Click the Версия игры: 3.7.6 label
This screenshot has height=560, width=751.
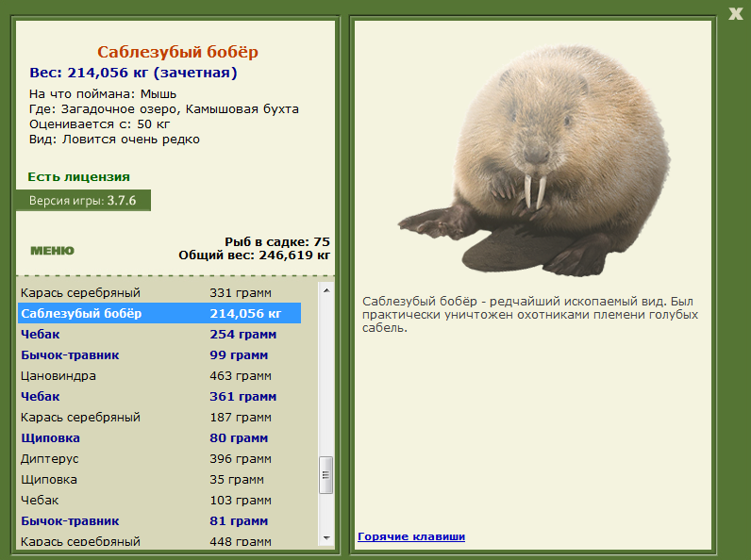[83, 200]
